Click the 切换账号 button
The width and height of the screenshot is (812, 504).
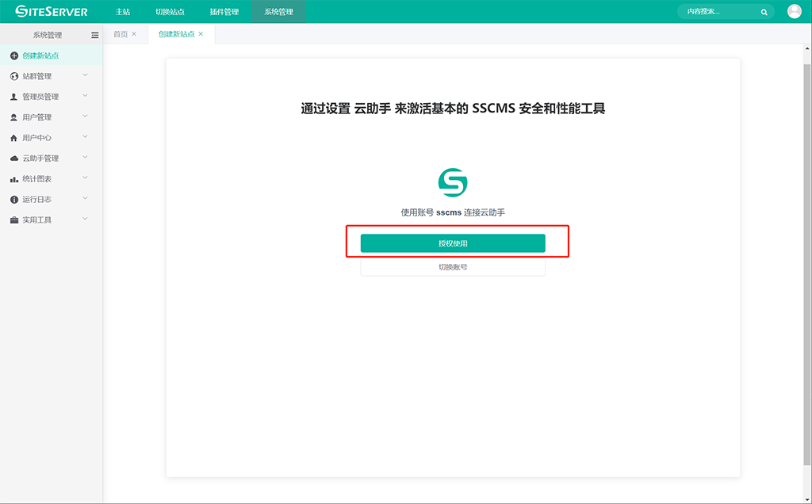(453, 267)
